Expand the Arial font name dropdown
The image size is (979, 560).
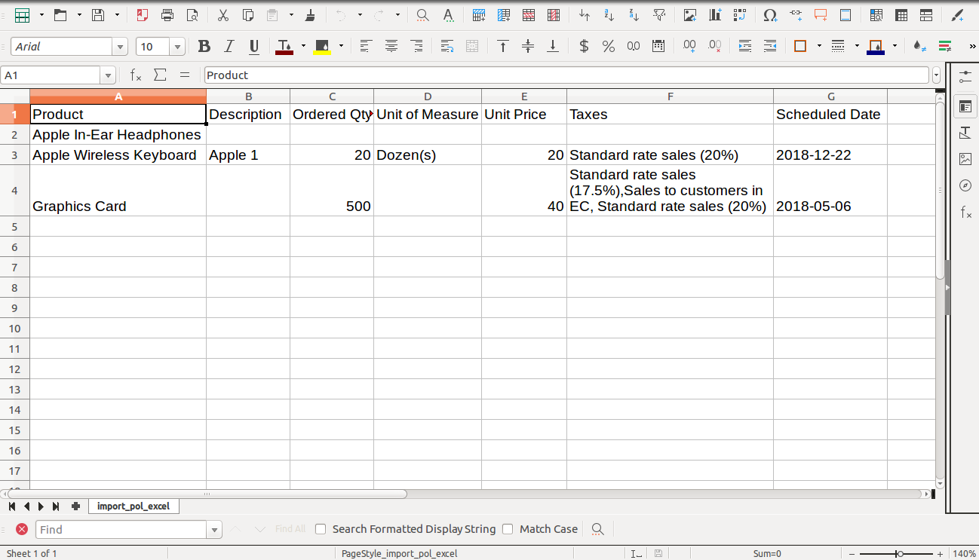(x=120, y=47)
